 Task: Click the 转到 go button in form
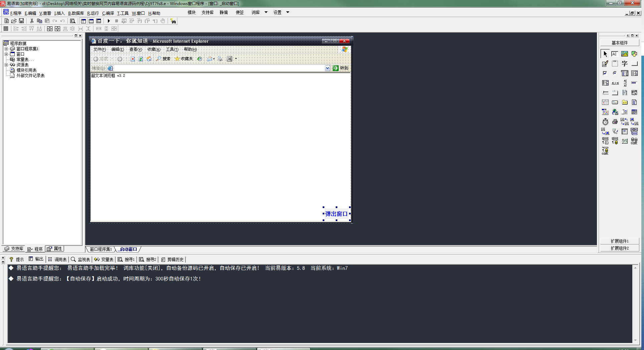click(340, 68)
